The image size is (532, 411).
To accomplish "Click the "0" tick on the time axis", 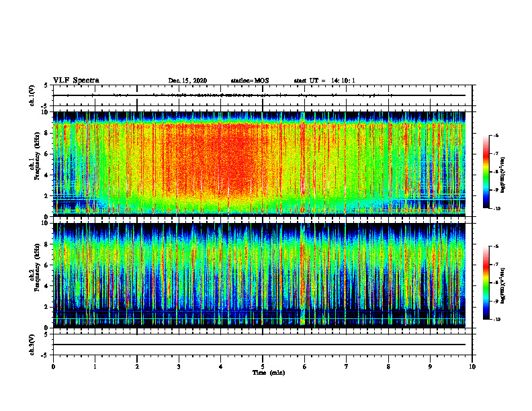I will pyautogui.click(x=53, y=367).
